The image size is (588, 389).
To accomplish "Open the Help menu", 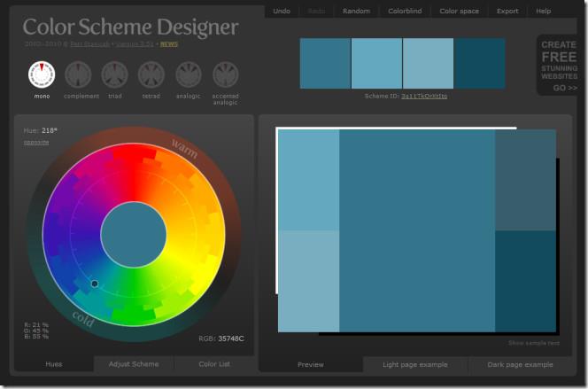I will coord(544,12).
